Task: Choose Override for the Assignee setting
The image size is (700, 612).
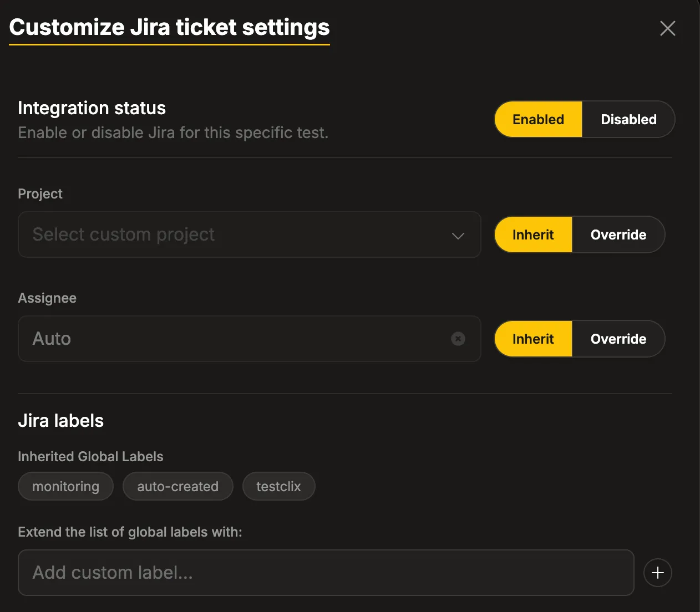Action: [618, 339]
